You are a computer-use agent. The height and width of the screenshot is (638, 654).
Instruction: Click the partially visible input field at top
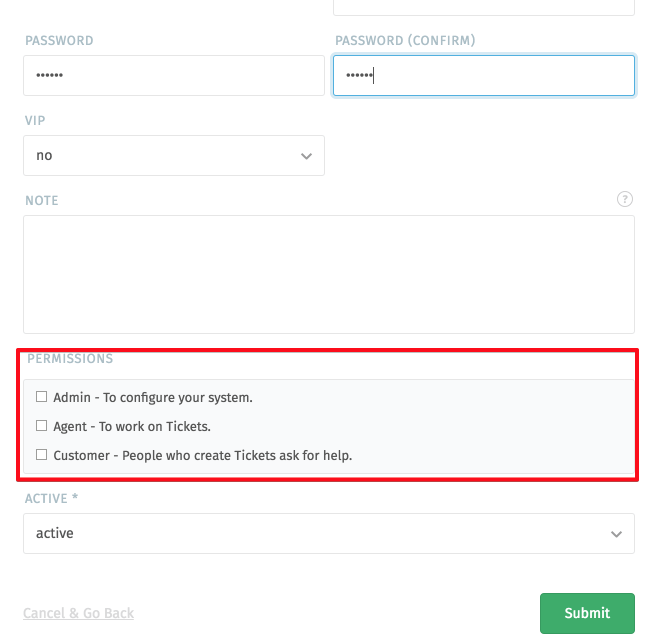pyautogui.click(x=484, y=8)
